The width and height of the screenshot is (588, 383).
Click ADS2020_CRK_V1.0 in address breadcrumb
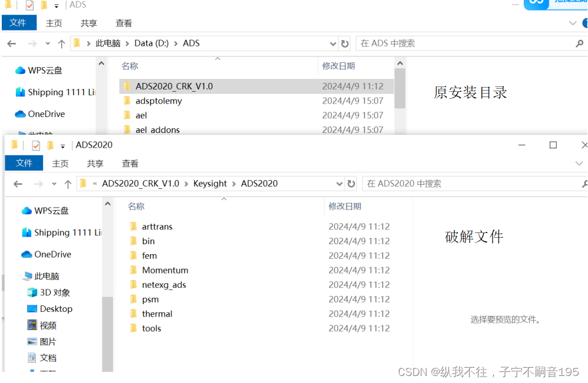[x=141, y=184]
